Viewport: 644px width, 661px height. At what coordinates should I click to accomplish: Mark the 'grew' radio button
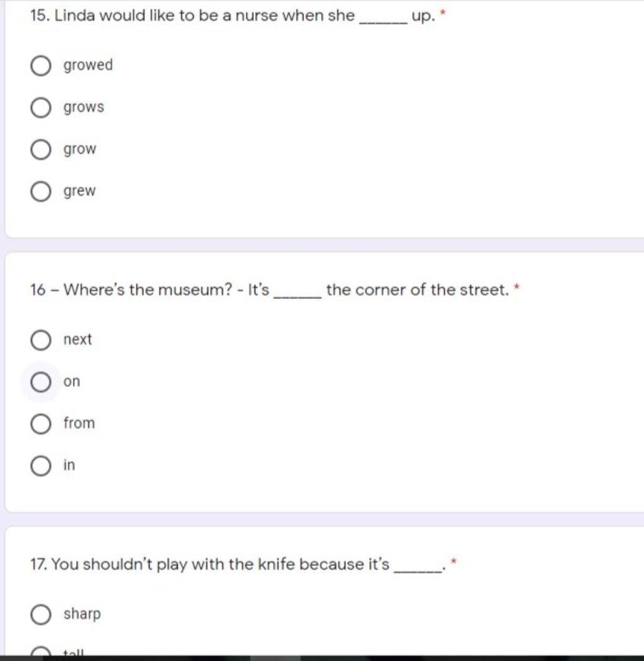pyautogui.click(x=41, y=191)
